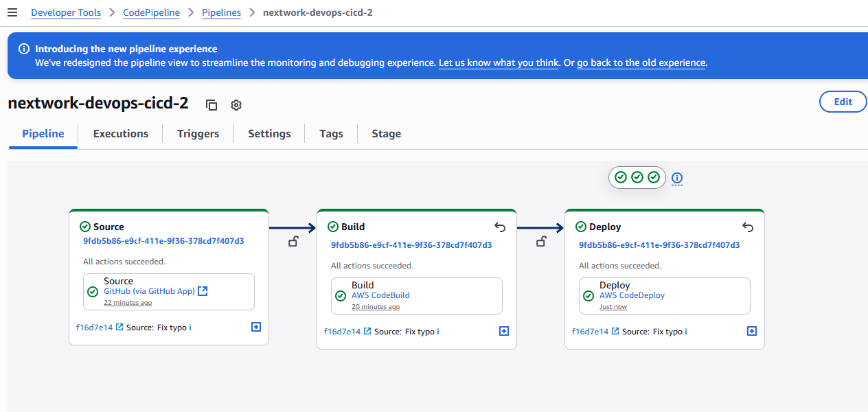Expand Build stage details plus icon
Screen dimensions: 868x412
(504, 331)
